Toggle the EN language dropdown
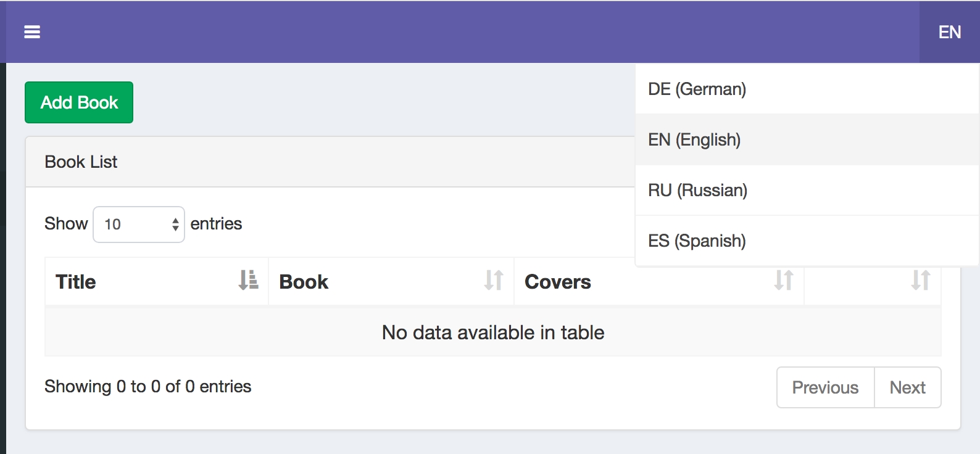The image size is (980, 454). (x=949, y=32)
